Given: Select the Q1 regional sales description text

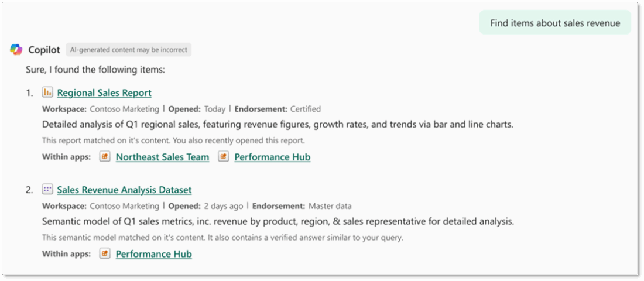Looking at the screenshot, I should 278,125.
